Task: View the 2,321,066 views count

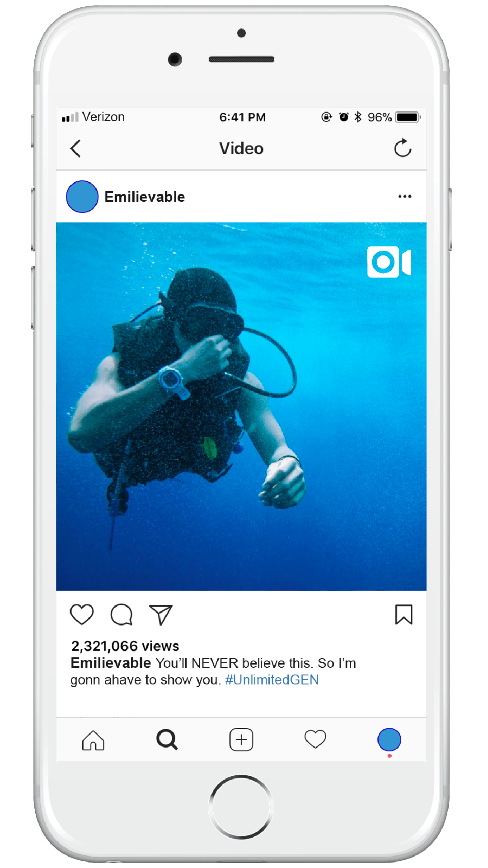Action: [125, 646]
